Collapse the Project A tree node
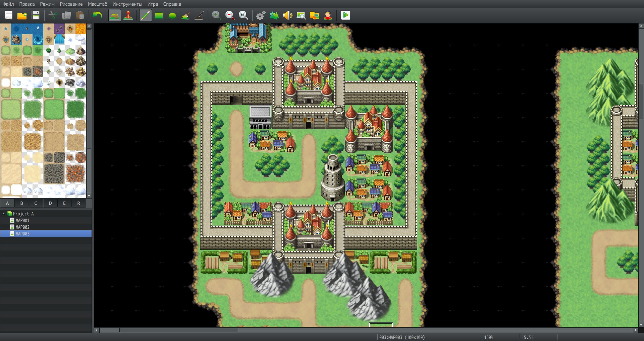The height and width of the screenshot is (341, 644). (3, 214)
